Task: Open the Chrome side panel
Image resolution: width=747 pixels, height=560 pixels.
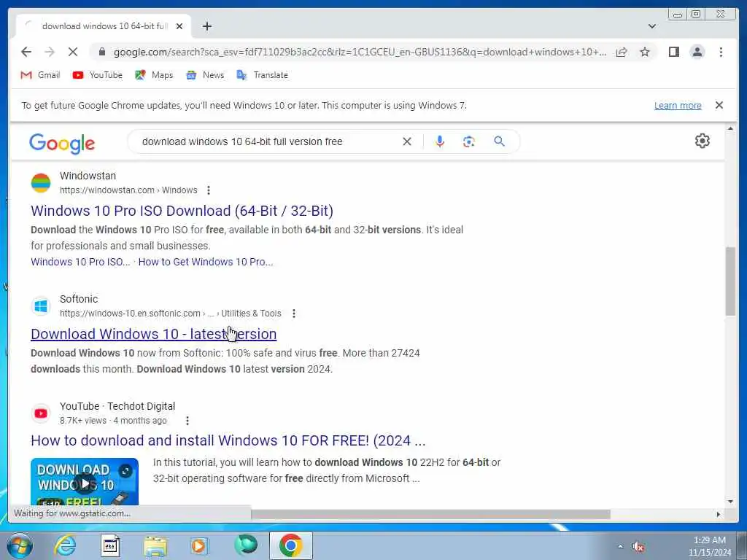Action: (x=673, y=52)
